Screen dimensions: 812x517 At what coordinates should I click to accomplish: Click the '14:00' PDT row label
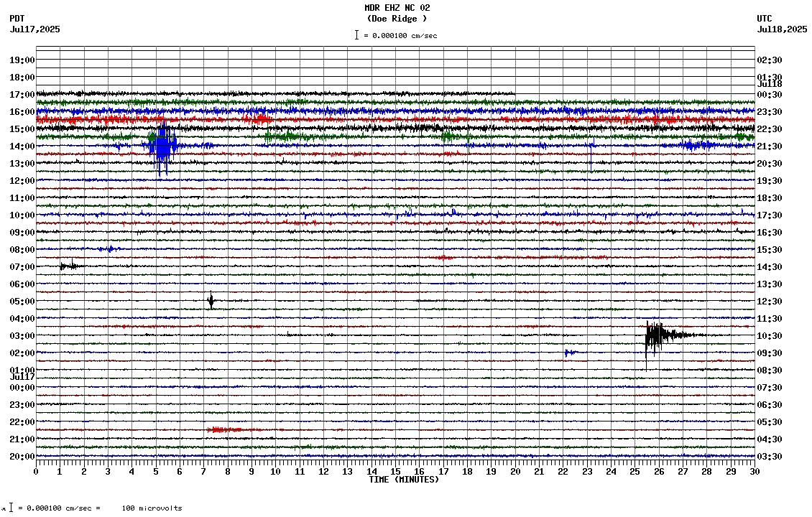click(x=22, y=146)
